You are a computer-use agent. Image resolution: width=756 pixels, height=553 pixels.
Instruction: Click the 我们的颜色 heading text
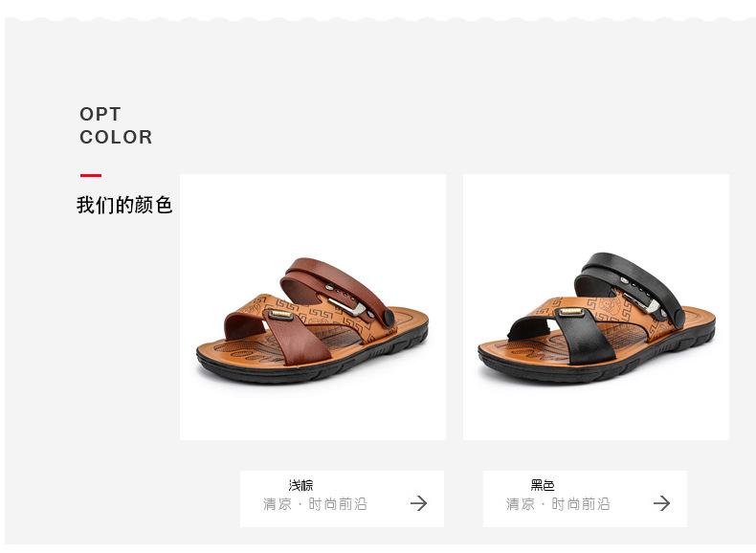124,205
